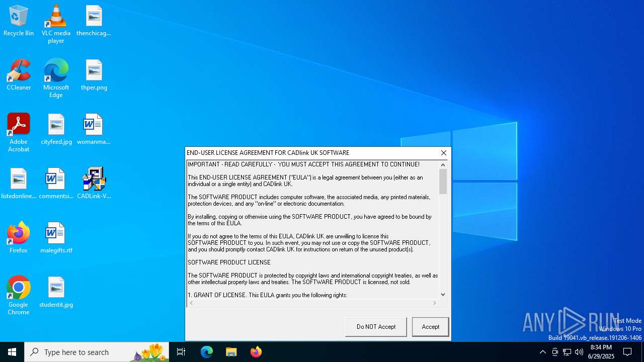Open File Explorer from taskbar
Screen dimensions: 644x362
(231, 352)
